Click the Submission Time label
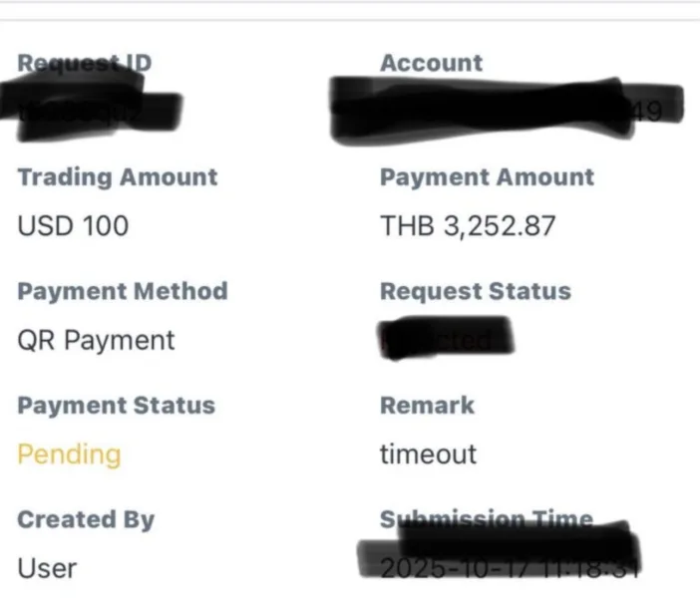The height and width of the screenshot is (598, 700). pos(487,519)
